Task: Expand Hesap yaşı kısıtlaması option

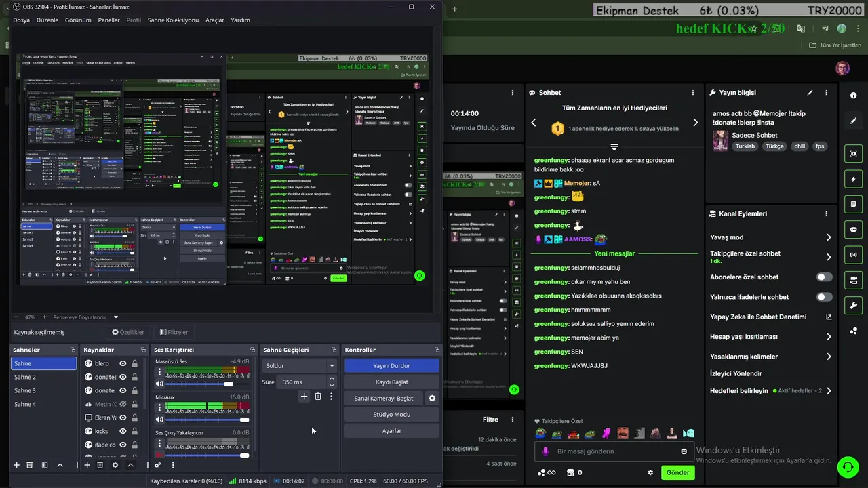Action: (x=828, y=337)
